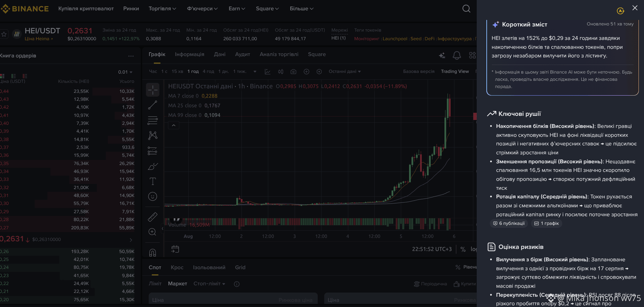Add HEI/USDT to favorites star

point(4,34)
